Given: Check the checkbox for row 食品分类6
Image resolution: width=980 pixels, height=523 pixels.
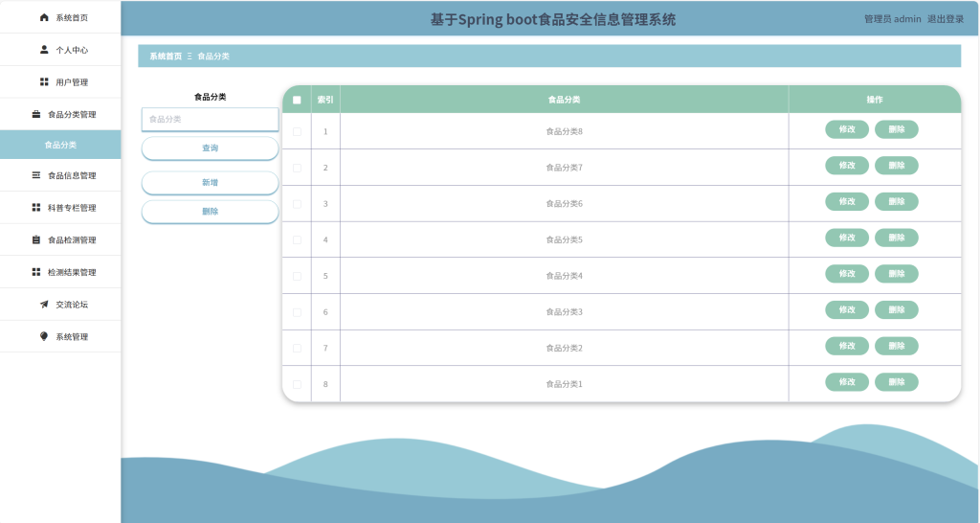Looking at the screenshot, I should point(297,204).
